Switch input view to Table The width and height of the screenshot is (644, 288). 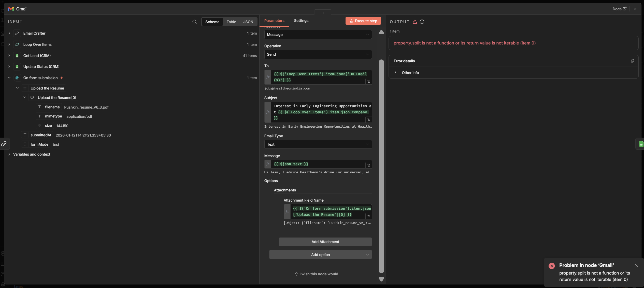231,22
